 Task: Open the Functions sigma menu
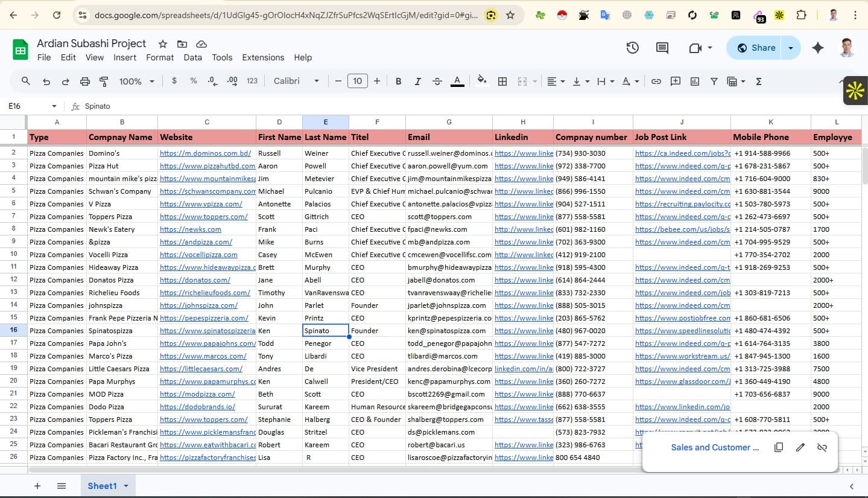tap(759, 81)
